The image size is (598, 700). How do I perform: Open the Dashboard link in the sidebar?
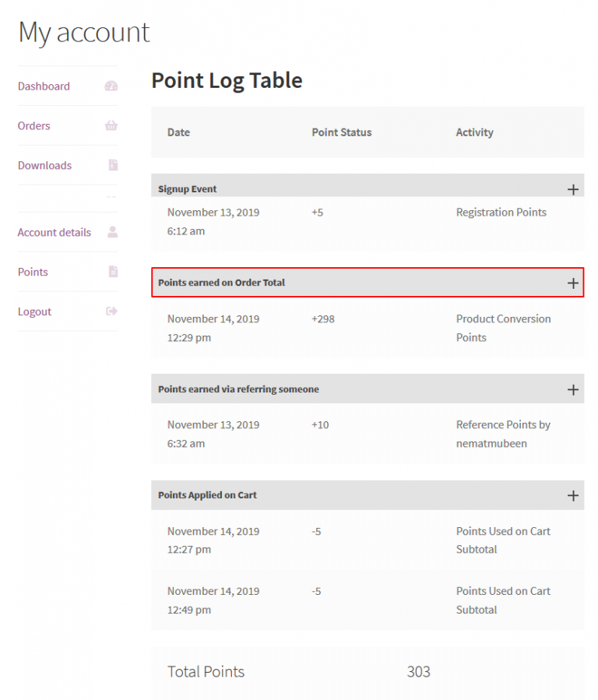pyautogui.click(x=44, y=86)
